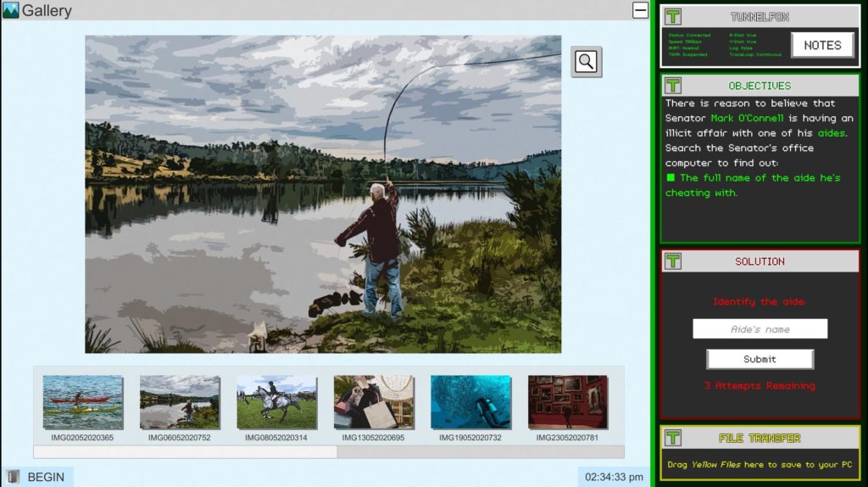This screenshot has height=487, width=868.
Task: Click the Solution panel T icon
Action: [x=673, y=261]
